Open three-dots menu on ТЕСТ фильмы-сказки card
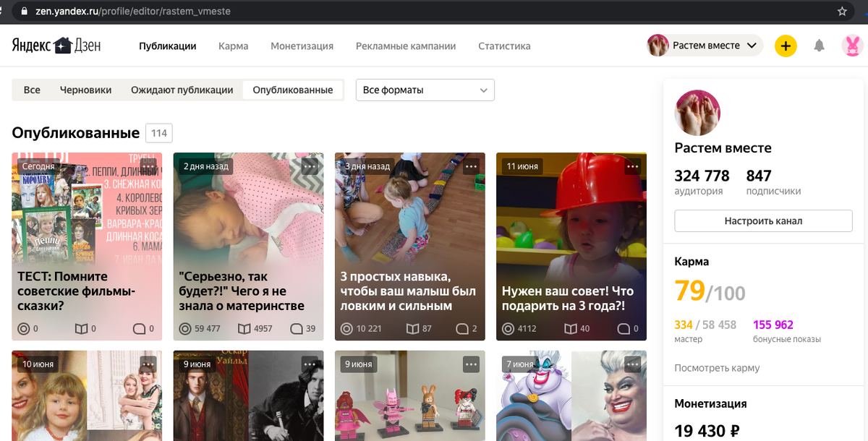The width and height of the screenshot is (868, 441). click(148, 166)
